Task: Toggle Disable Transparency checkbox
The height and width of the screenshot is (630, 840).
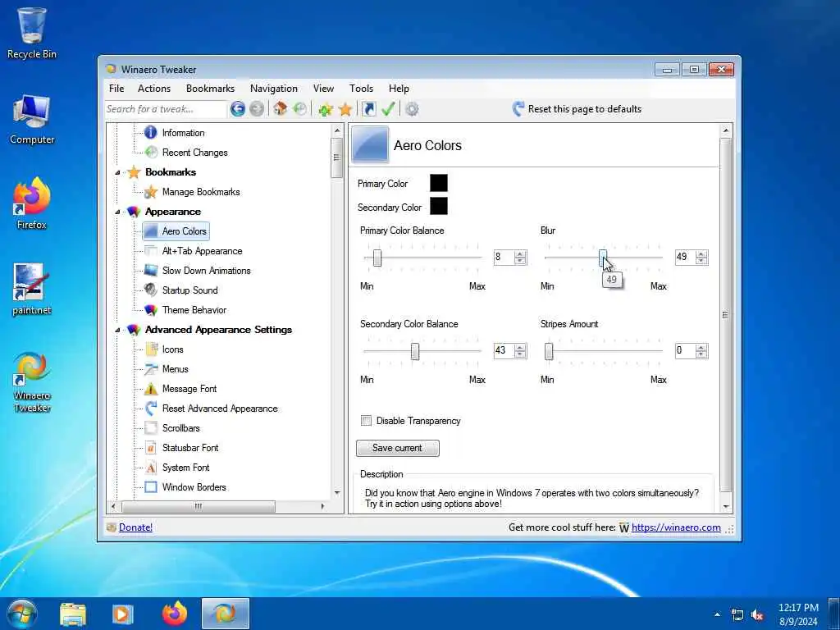Action: click(x=366, y=421)
